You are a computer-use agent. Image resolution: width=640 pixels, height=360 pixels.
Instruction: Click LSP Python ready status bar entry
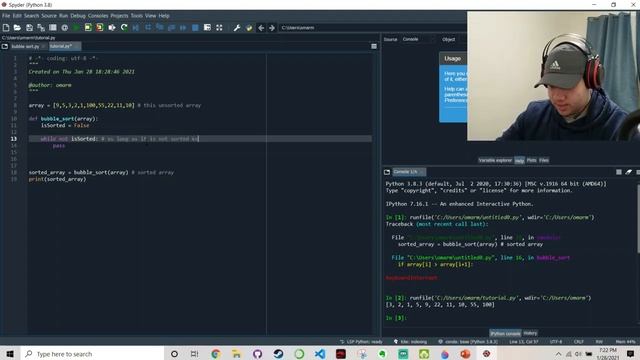tap(361, 342)
